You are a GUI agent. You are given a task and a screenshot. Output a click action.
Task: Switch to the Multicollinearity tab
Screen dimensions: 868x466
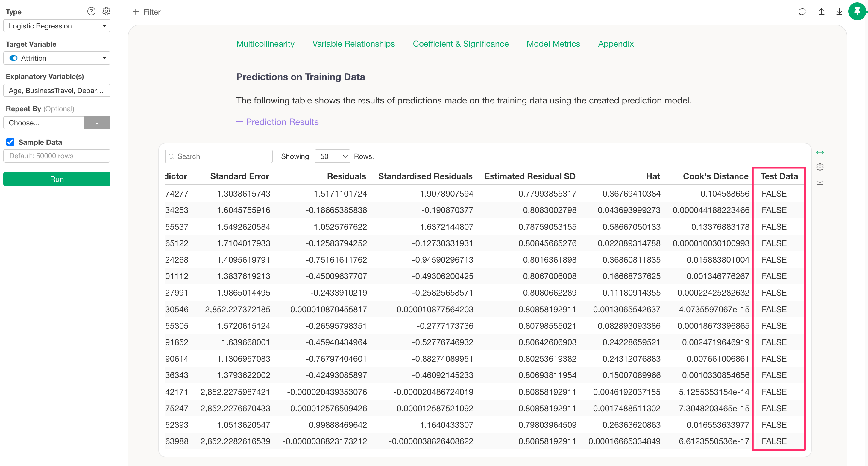coord(265,44)
